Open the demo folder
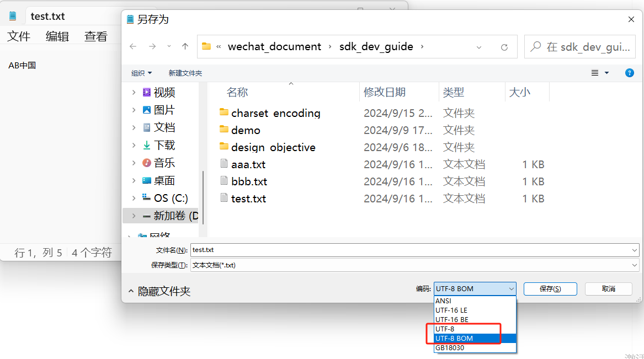The image size is (644, 359). click(x=244, y=130)
